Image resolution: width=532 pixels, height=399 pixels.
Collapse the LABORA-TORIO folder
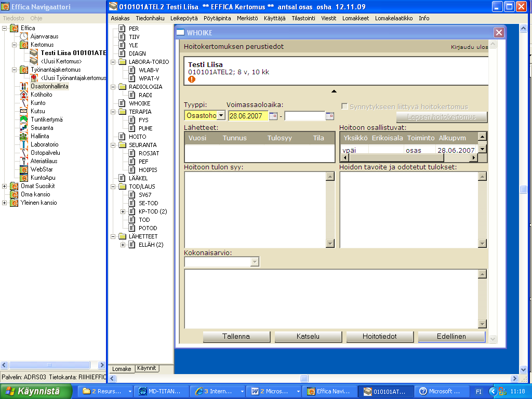coord(113,62)
